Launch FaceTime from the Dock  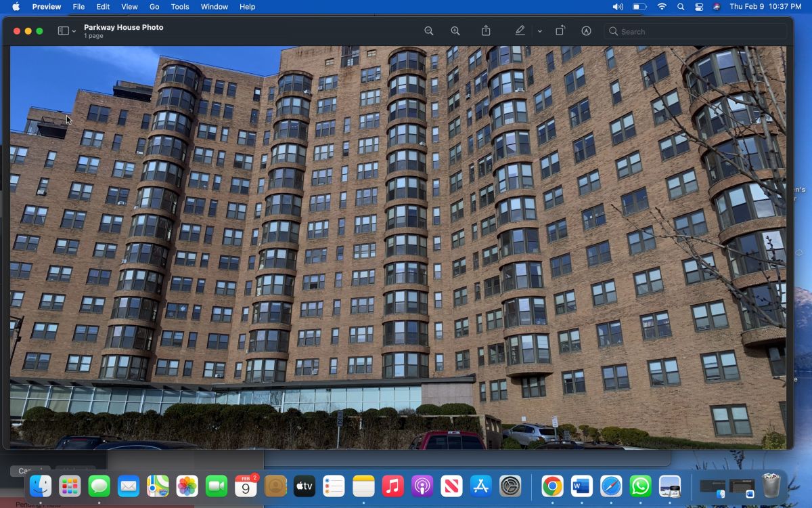[x=217, y=486]
